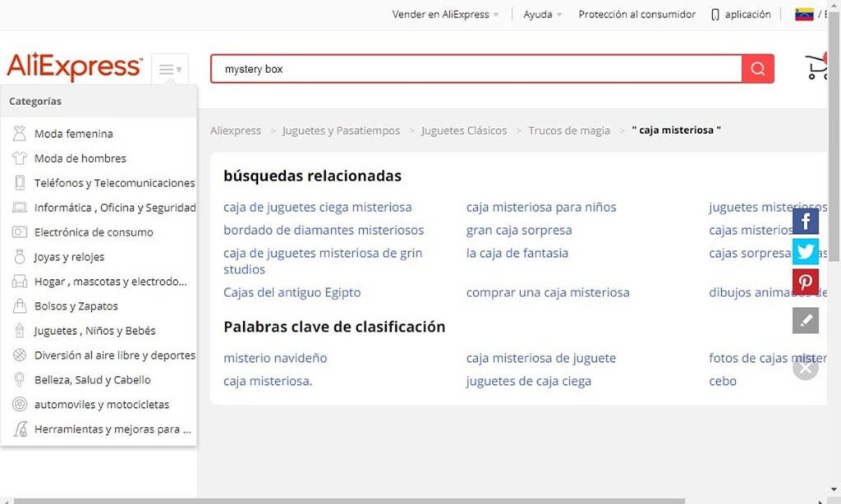This screenshot has height=504, width=841.
Task: Select Moda femenina category
Action: [73, 134]
